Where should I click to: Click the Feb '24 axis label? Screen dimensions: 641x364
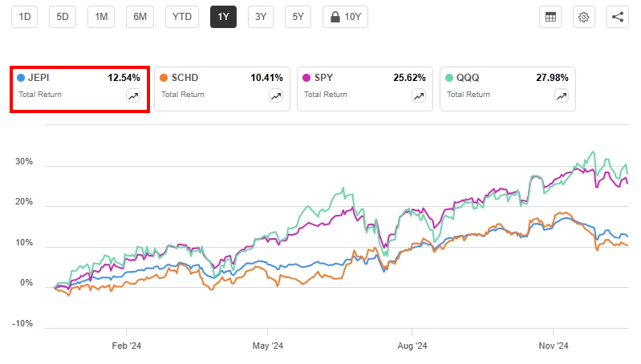click(x=126, y=346)
